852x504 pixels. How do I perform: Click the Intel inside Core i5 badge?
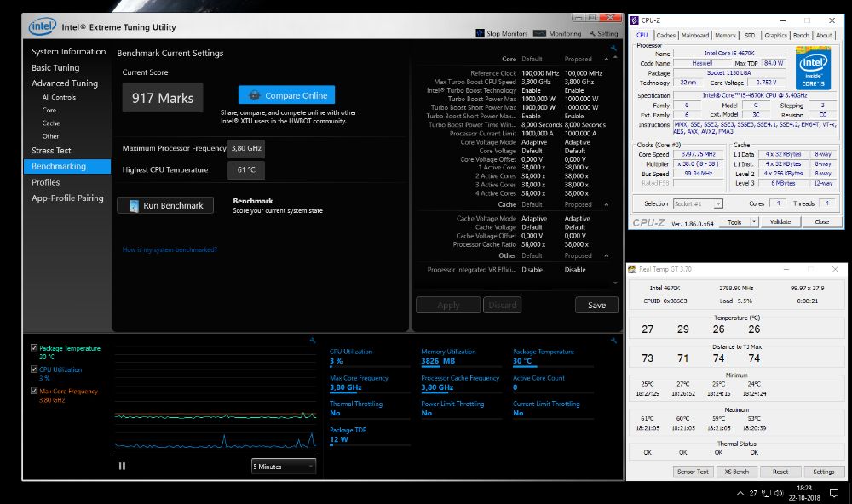point(813,68)
